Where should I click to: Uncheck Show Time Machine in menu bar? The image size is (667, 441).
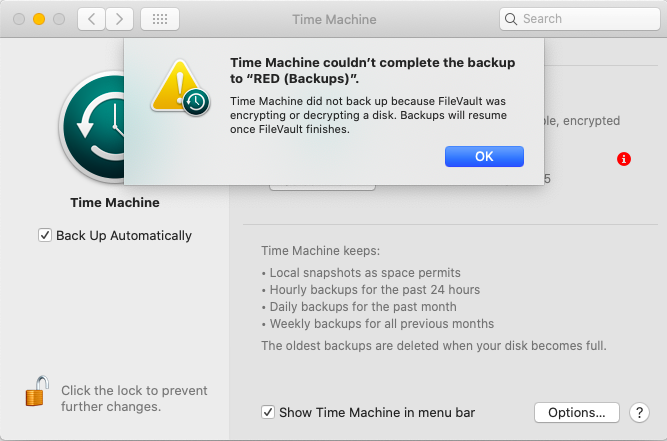tap(268, 412)
